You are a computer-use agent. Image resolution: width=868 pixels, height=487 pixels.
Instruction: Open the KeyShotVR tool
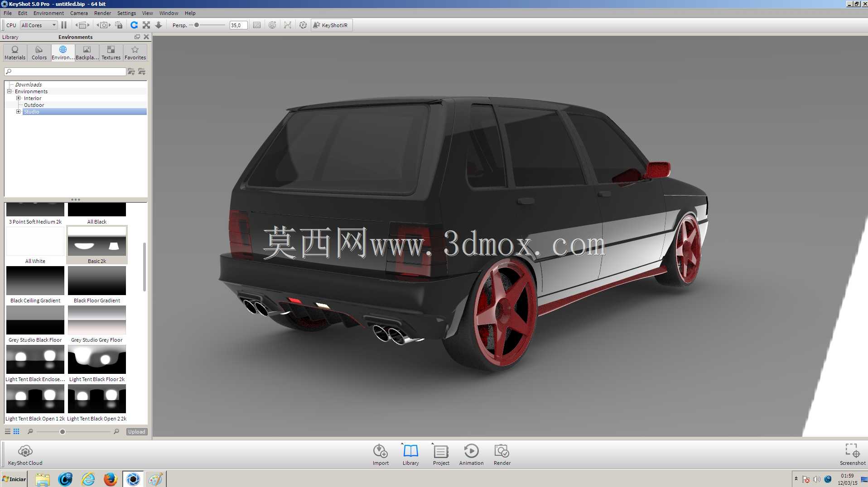[332, 25]
